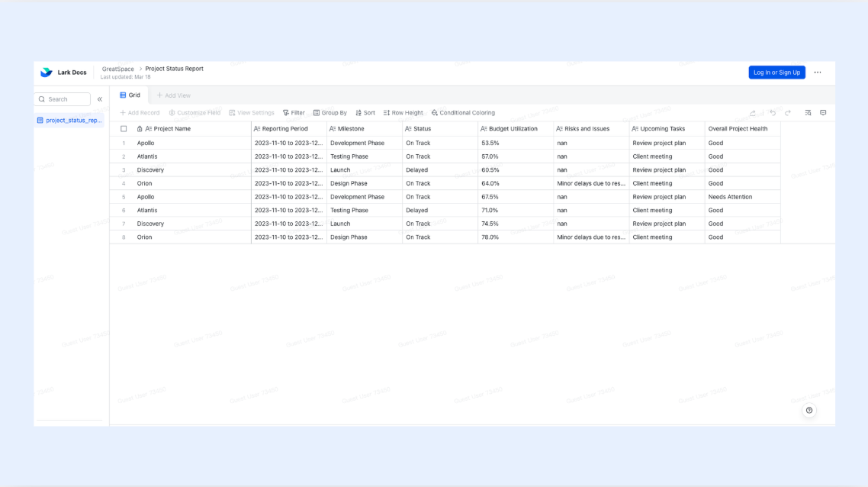Click the Overall Project Health column header

(x=742, y=128)
